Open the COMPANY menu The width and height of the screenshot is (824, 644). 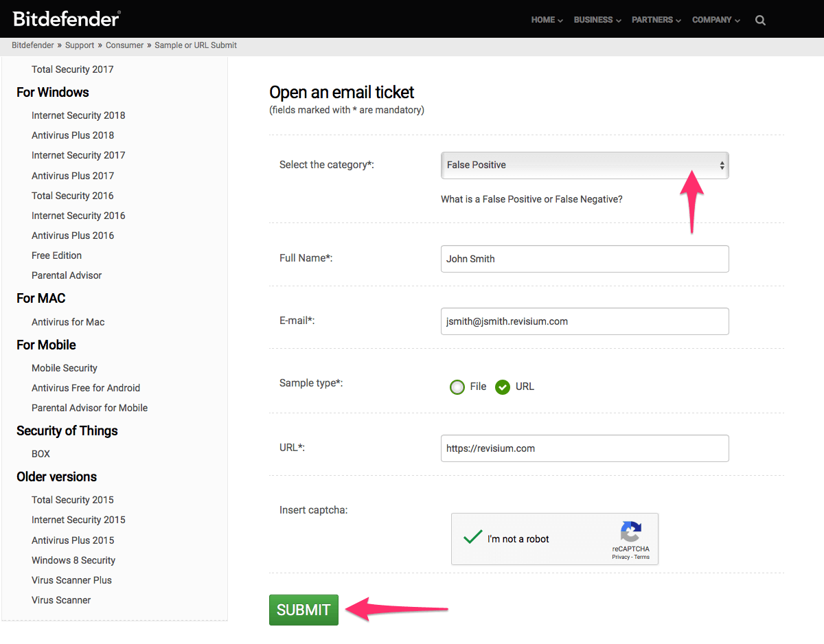tap(716, 20)
